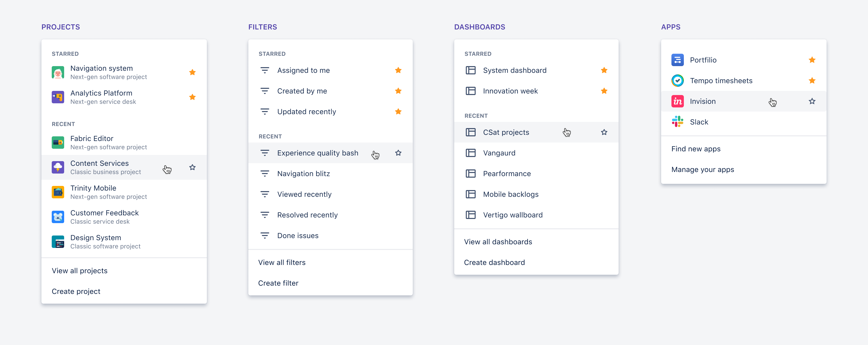868x345 pixels.
Task: Star the Invision app
Action: point(812,101)
